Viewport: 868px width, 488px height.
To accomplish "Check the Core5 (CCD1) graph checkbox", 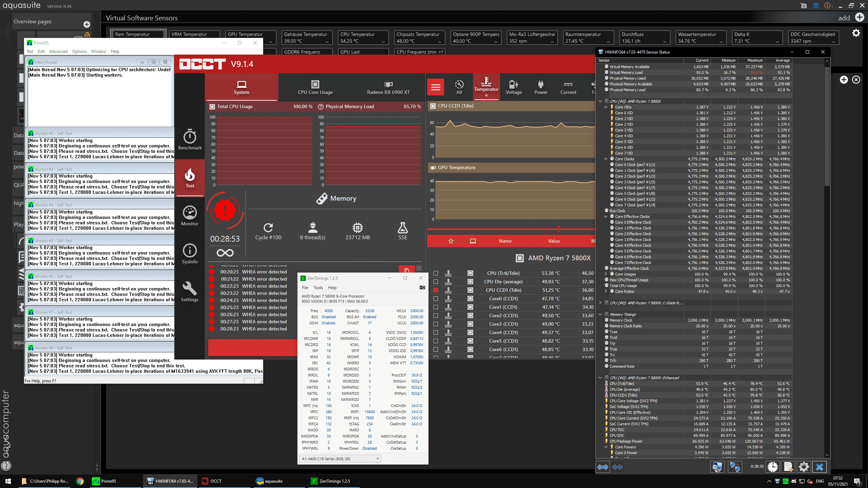I will tap(436, 341).
